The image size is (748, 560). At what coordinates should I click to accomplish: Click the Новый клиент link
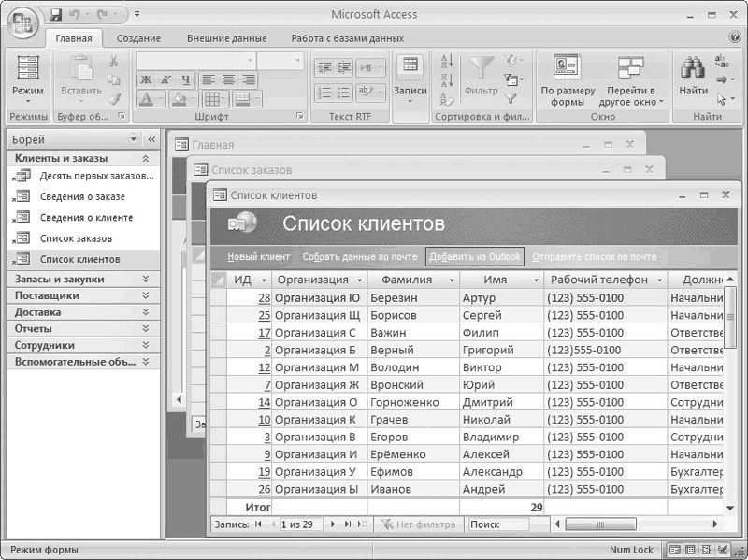coord(259,257)
